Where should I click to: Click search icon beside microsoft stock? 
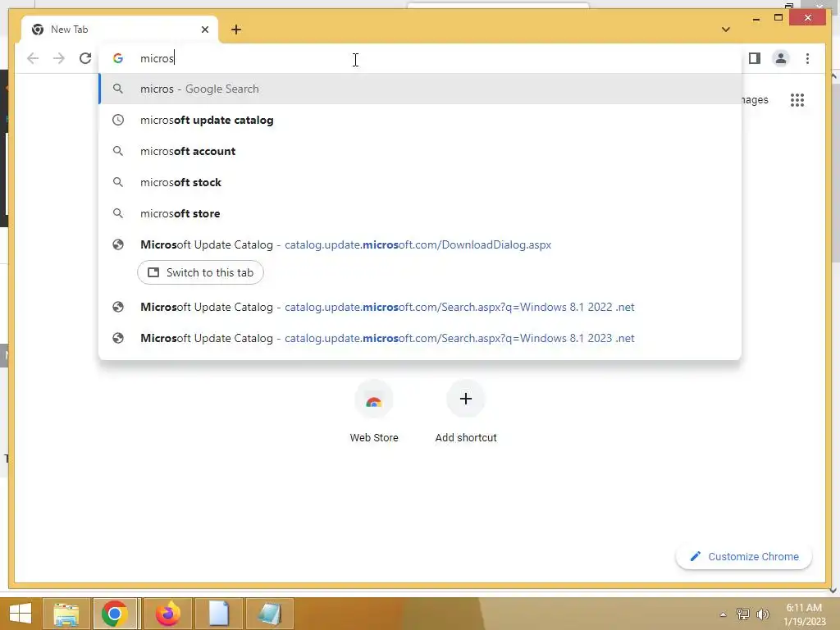pos(118,182)
